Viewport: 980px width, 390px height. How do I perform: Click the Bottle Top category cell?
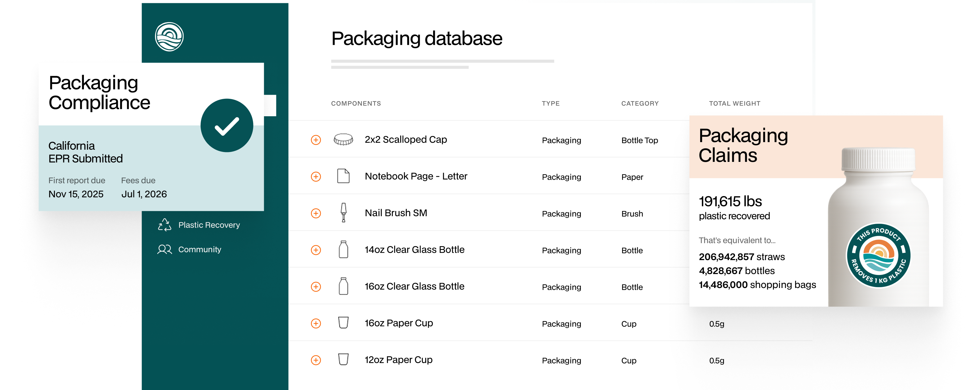[639, 140]
